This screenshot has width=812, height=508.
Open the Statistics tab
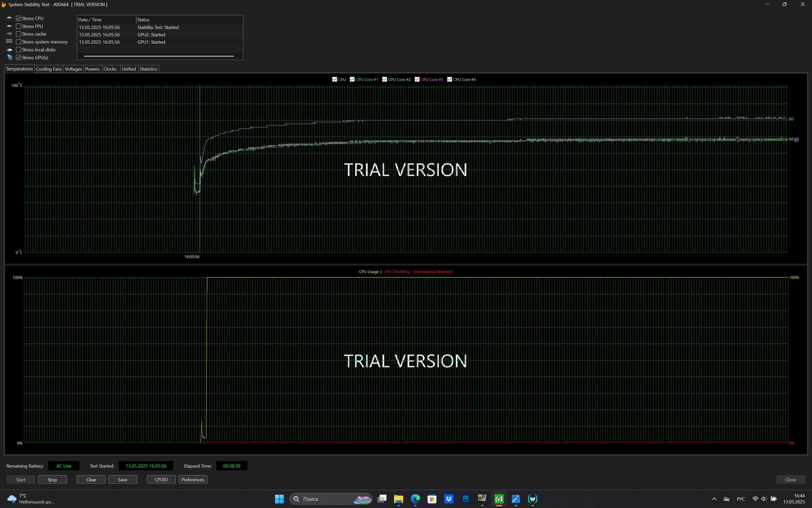(149, 69)
